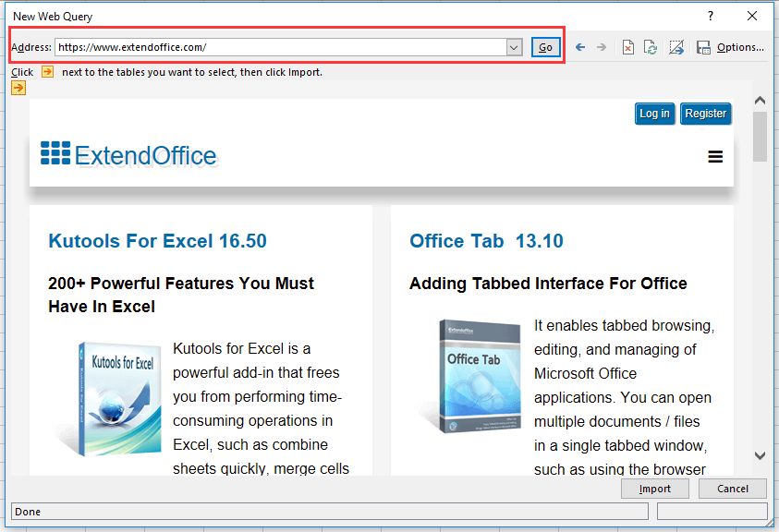Viewport: 779px width, 532px height.
Task: Click the ExtendOffice logo
Action: [128, 155]
